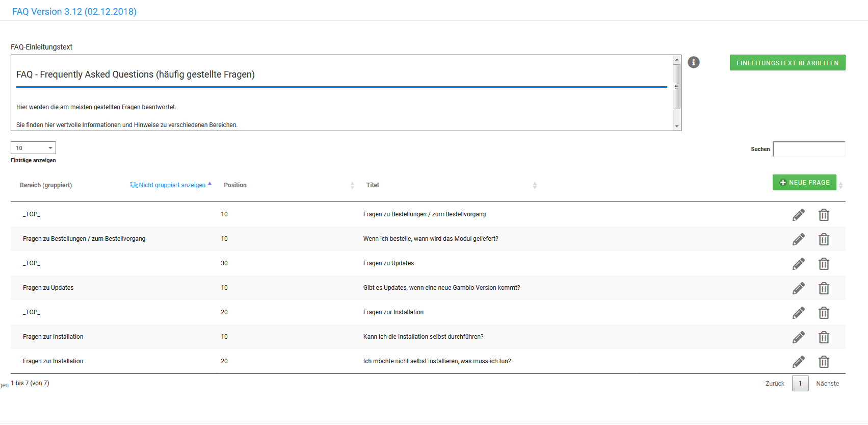
Task: Delete the 'Gibt es Updates' question
Action: (824, 288)
